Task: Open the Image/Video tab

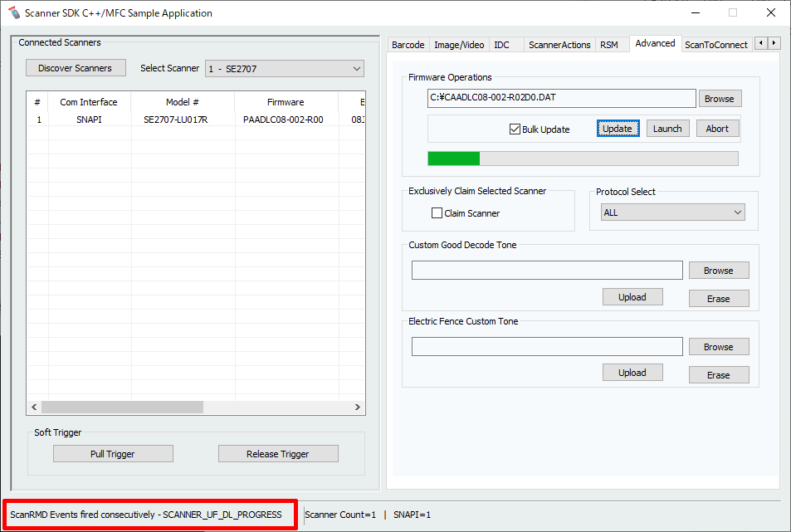Action: click(459, 45)
